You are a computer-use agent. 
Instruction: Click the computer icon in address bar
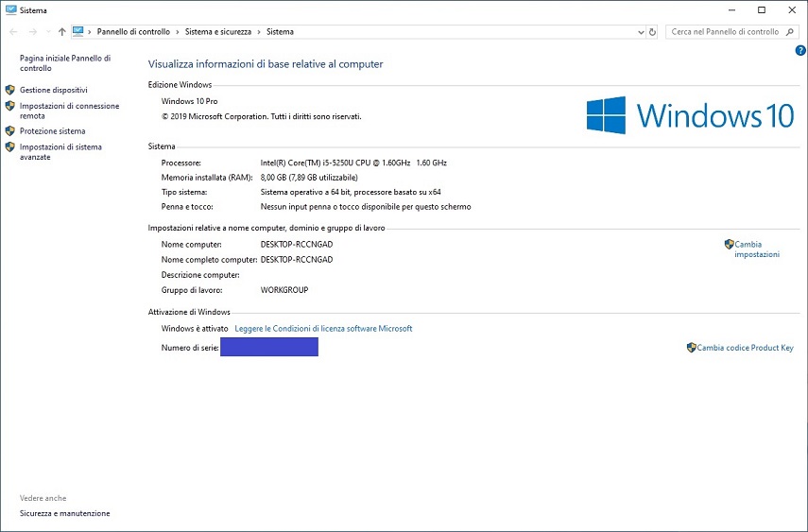click(x=77, y=31)
